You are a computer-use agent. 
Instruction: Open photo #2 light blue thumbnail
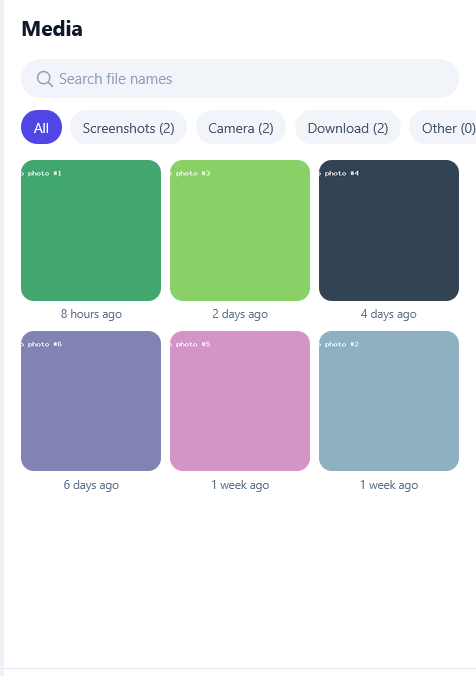389,401
